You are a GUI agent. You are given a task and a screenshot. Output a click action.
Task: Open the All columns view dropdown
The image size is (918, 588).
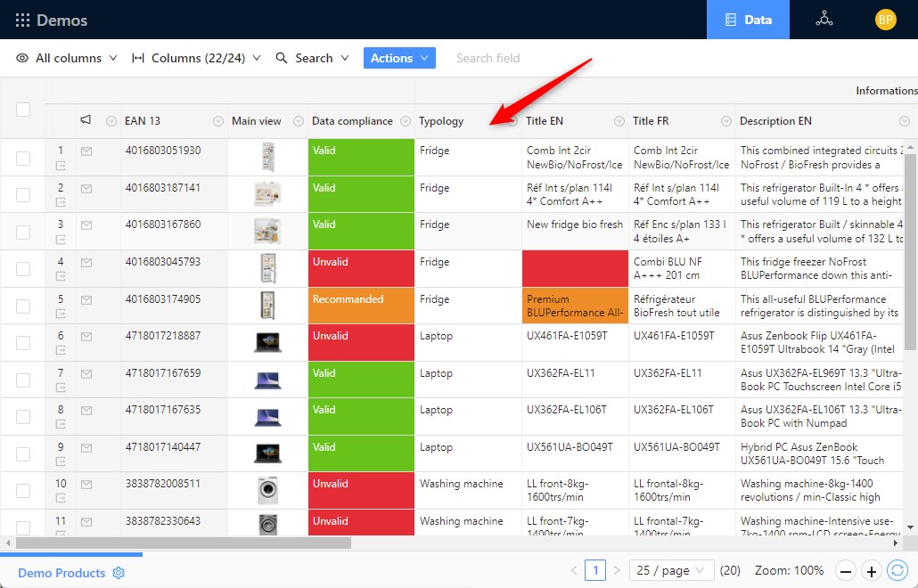click(x=67, y=58)
